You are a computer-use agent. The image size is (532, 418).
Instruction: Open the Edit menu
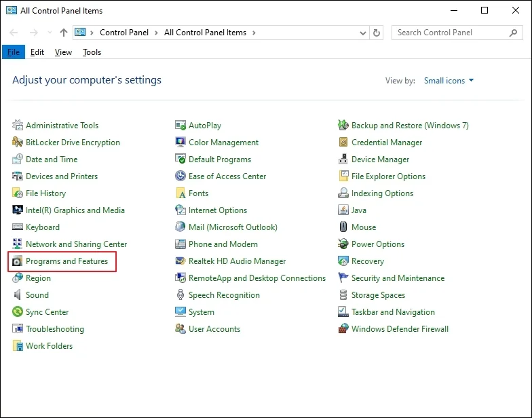[37, 52]
